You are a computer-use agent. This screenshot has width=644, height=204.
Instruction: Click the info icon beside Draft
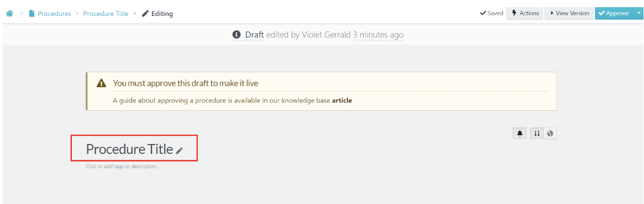point(236,35)
